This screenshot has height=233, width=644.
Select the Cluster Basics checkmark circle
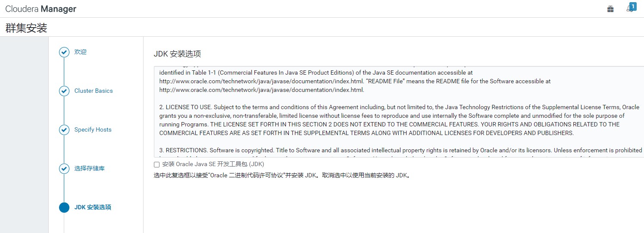(64, 91)
